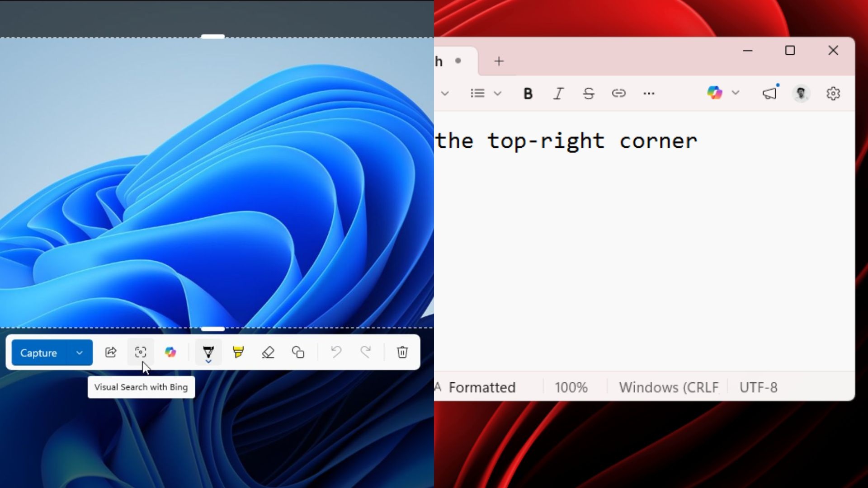The height and width of the screenshot is (488, 868).
Task: Undo the last annotation
Action: (335, 352)
